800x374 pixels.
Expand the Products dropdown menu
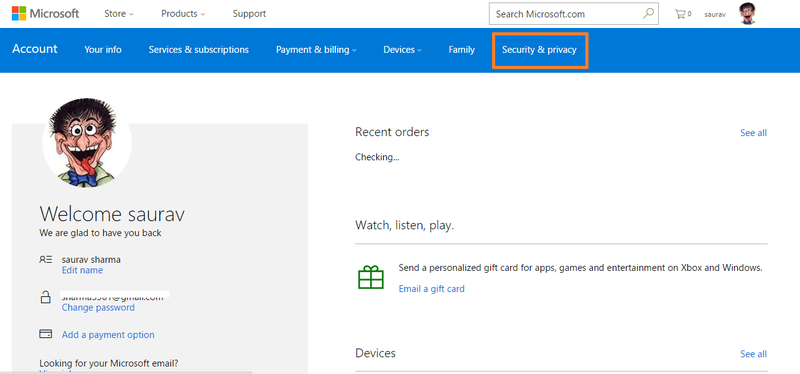click(x=183, y=14)
